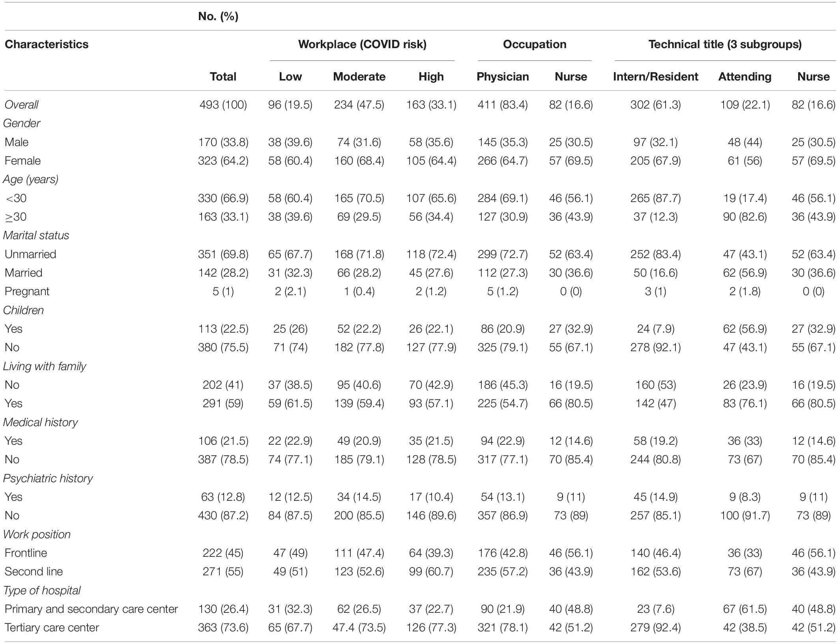Click the 'Marital status' section label

[x=36, y=236]
